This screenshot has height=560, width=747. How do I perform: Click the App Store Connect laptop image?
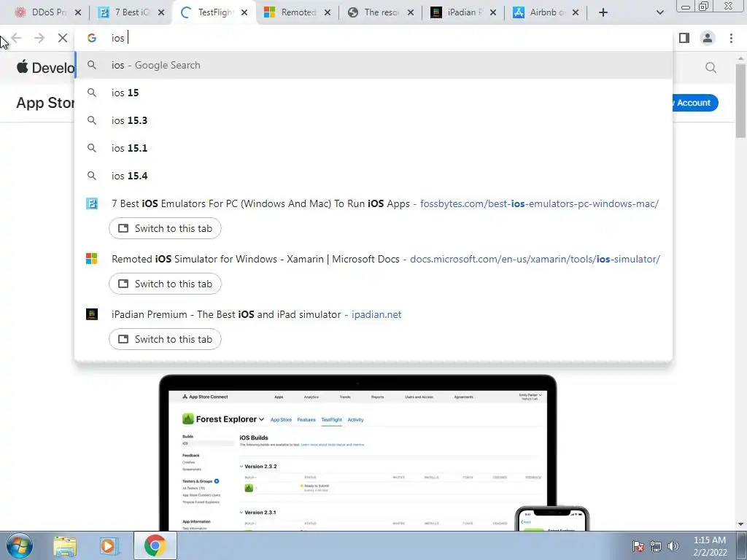pos(357,452)
